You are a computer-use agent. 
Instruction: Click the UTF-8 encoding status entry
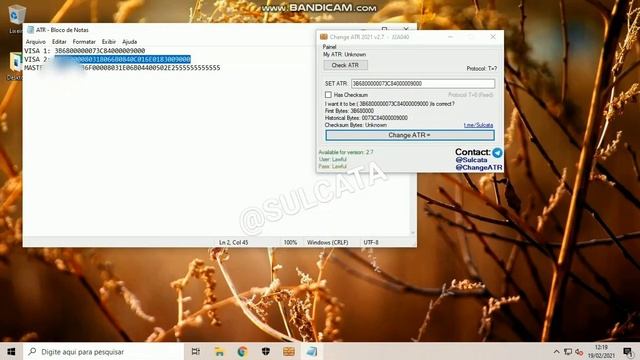(x=371, y=242)
